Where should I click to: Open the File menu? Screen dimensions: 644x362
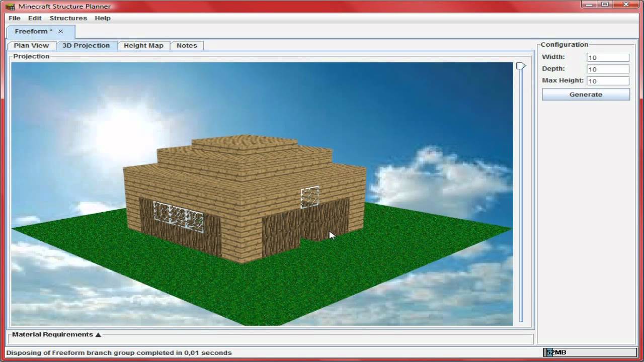point(15,18)
